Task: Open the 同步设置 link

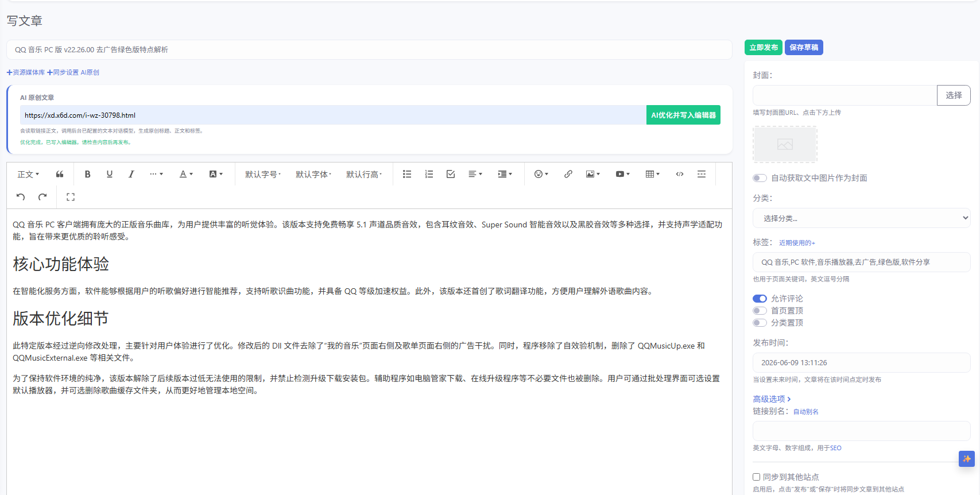Action: tap(63, 72)
